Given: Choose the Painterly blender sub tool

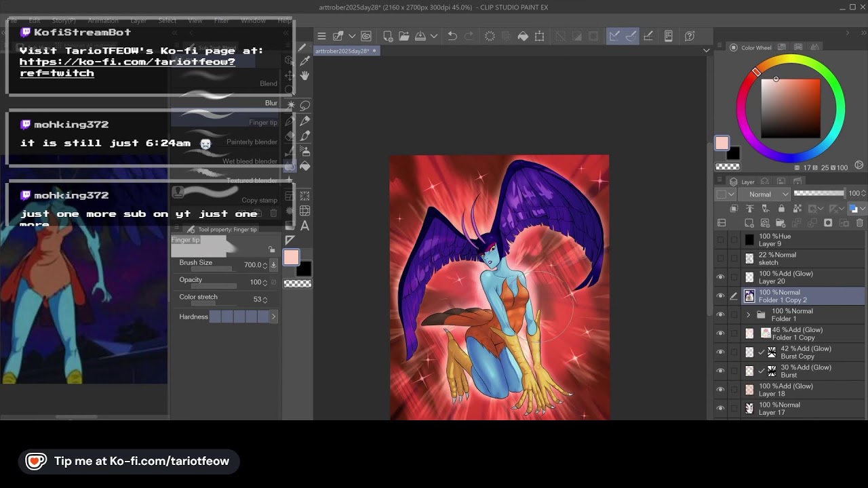Looking at the screenshot, I should pos(225,142).
